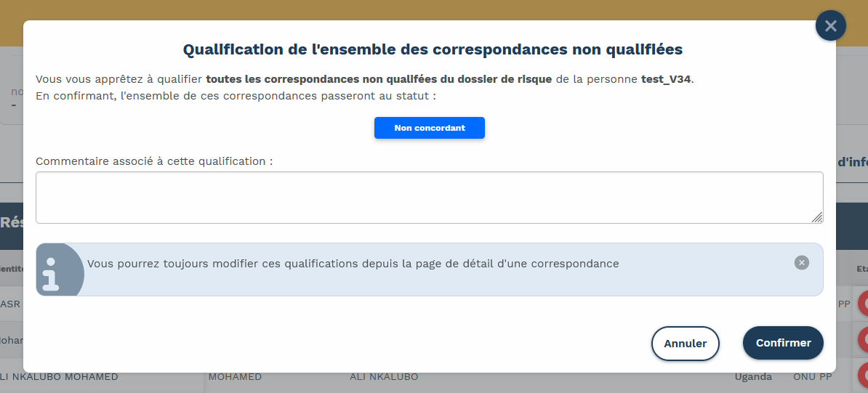This screenshot has width=868, height=393.
Task: Click the red status icon in the Uganda row
Action: coord(863,375)
